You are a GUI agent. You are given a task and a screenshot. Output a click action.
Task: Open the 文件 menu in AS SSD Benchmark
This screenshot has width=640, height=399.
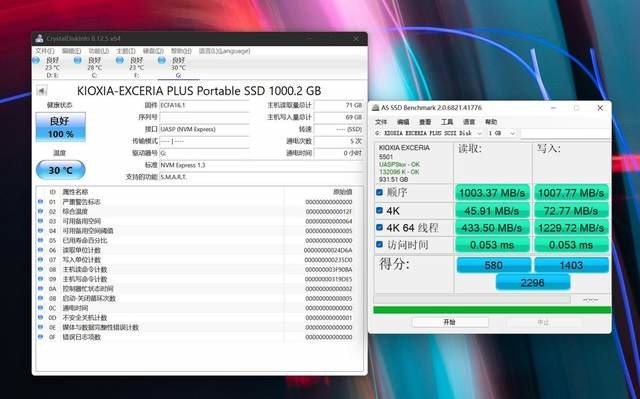click(381, 122)
